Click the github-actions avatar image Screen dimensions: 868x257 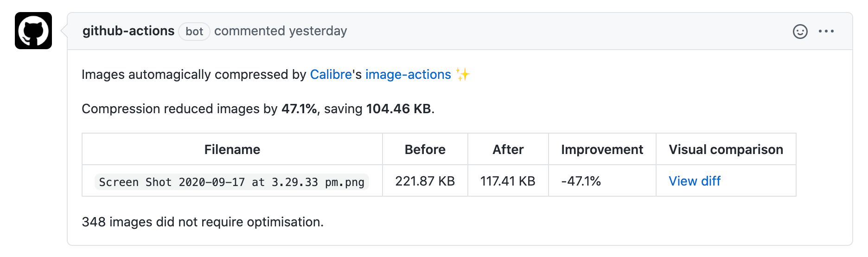(33, 31)
